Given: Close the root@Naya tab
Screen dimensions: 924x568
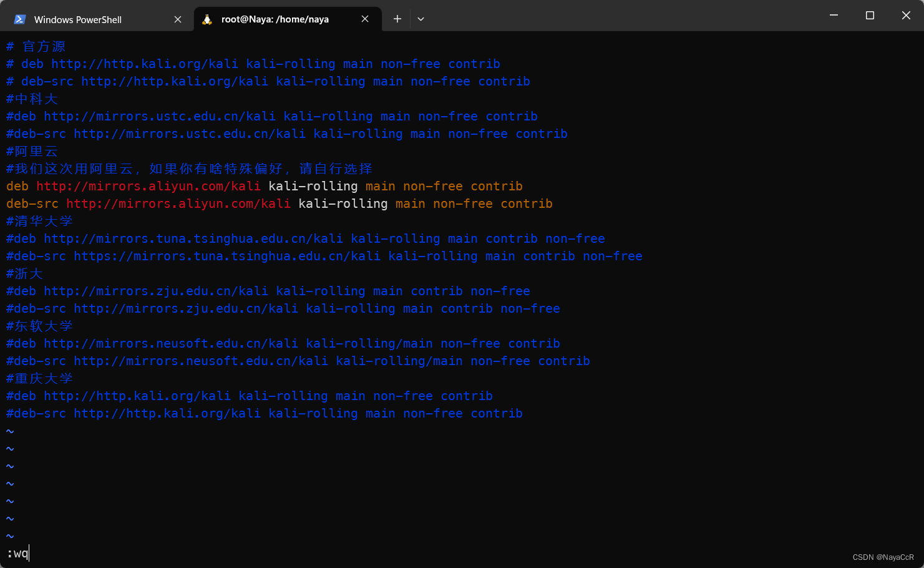Looking at the screenshot, I should click(x=365, y=19).
